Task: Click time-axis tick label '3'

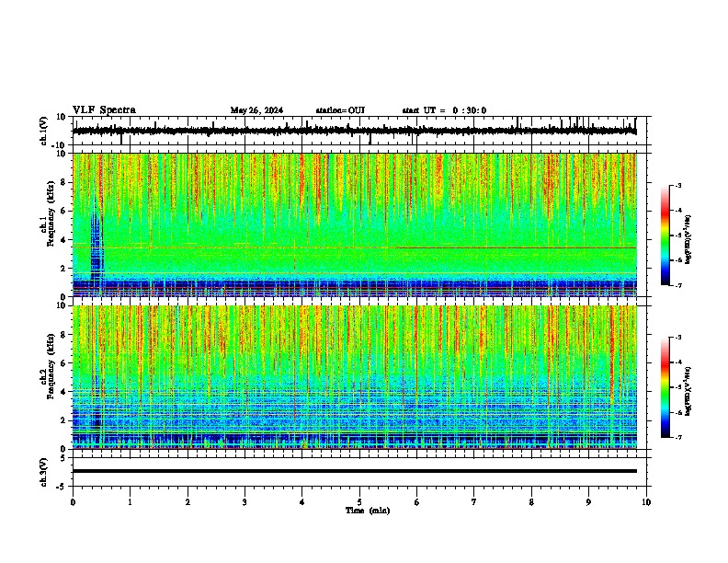Action: coord(245,502)
